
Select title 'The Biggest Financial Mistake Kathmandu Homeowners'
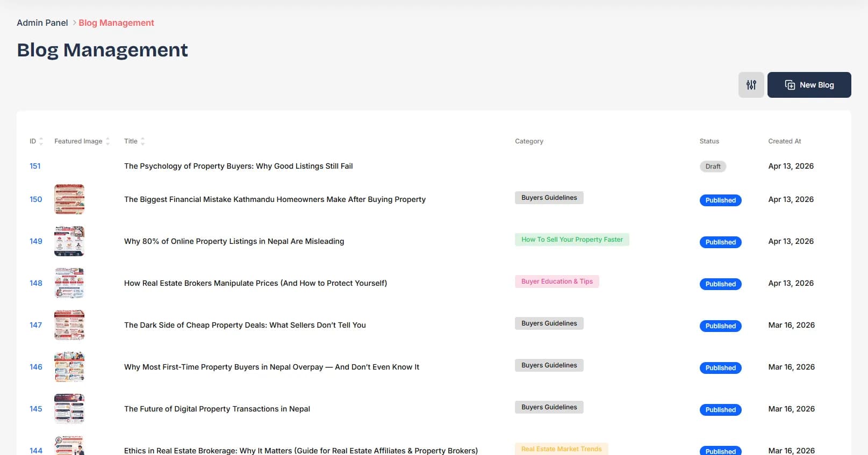click(x=275, y=199)
